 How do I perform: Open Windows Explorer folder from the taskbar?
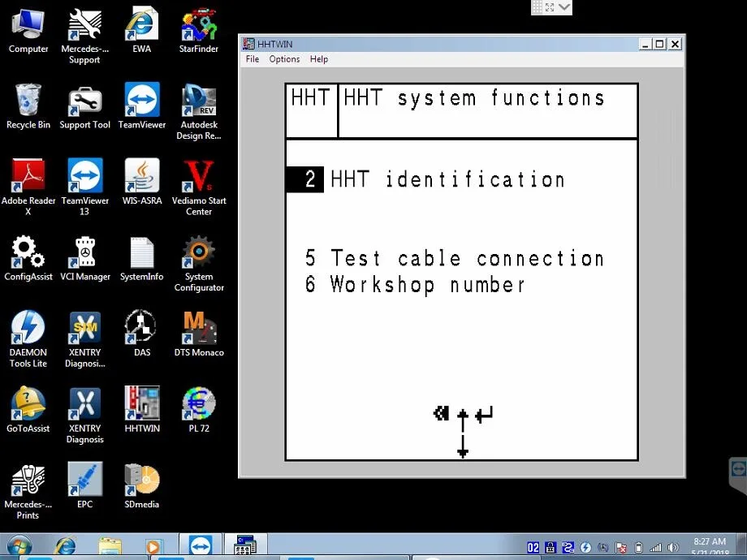(110, 547)
